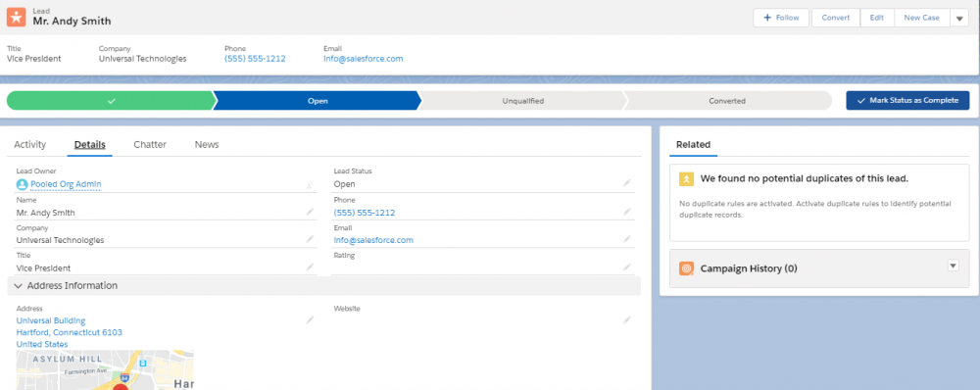The height and width of the screenshot is (390, 980).
Task: Click the Vice President title value
Action: pos(43,268)
